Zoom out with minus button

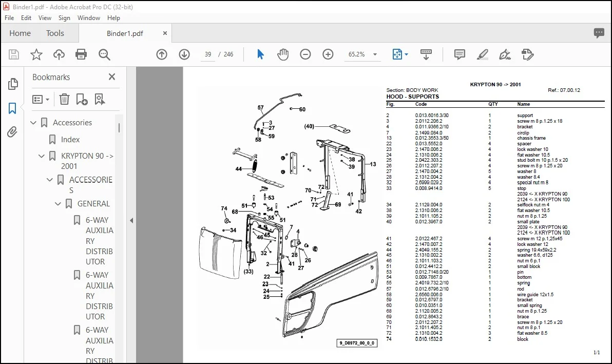point(305,54)
